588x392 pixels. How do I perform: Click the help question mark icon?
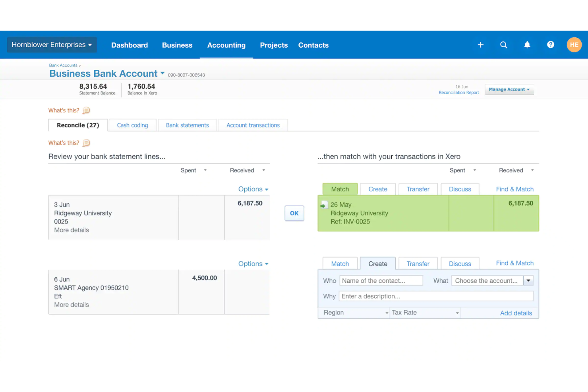550,45
